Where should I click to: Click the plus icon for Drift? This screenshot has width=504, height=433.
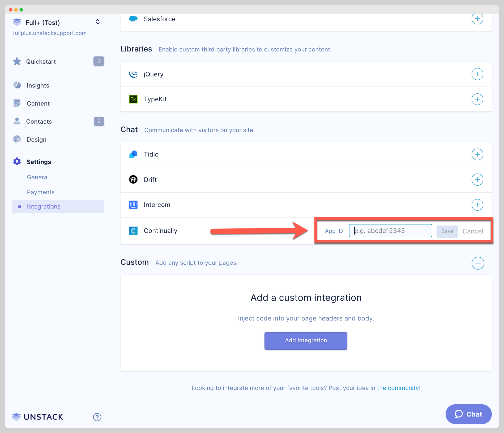pos(477,180)
